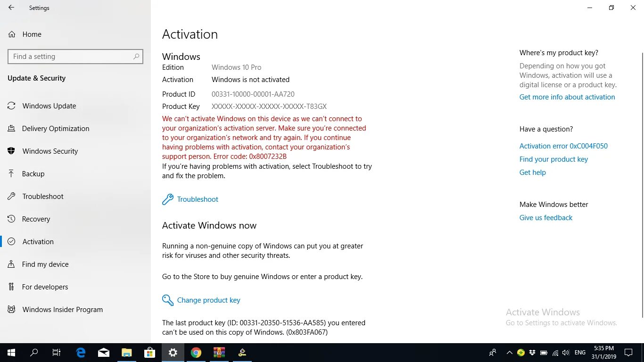Open Windows Insider Program settings
Image resolution: width=644 pixels, height=362 pixels.
[x=75, y=309]
